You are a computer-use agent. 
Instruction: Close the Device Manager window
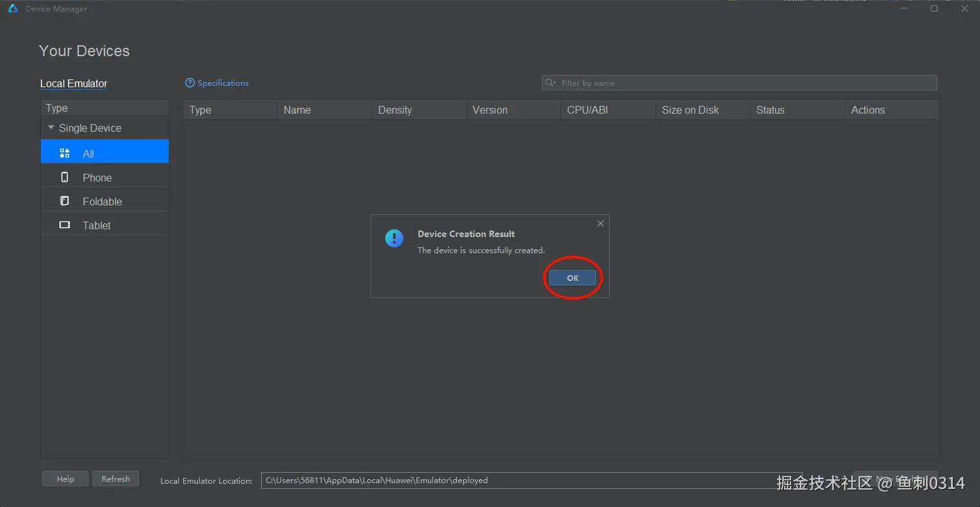[x=964, y=8]
